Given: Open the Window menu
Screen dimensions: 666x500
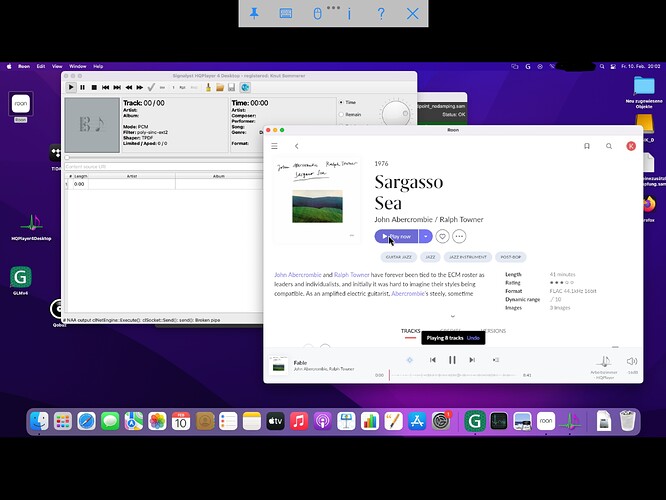Looking at the screenshot, I should [78, 66].
